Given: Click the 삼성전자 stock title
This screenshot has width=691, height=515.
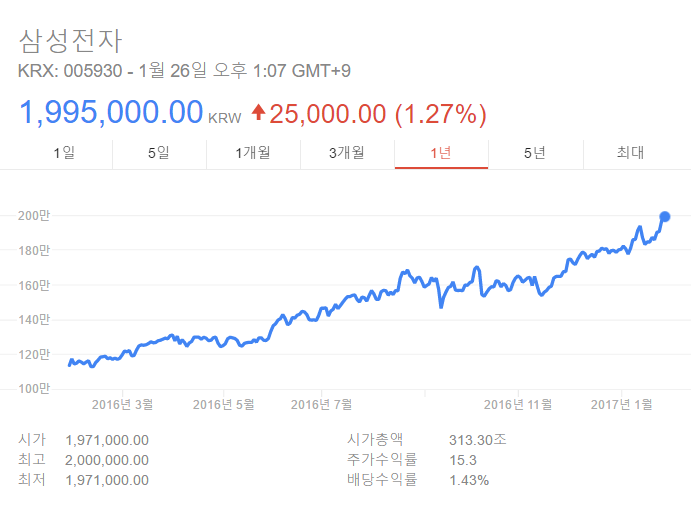Looking at the screenshot, I should (70, 41).
